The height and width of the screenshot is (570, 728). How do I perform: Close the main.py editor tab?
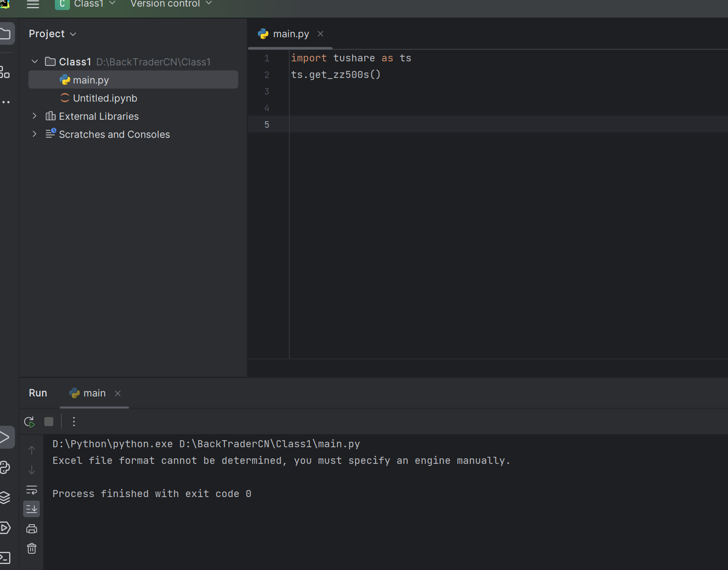[x=320, y=34]
